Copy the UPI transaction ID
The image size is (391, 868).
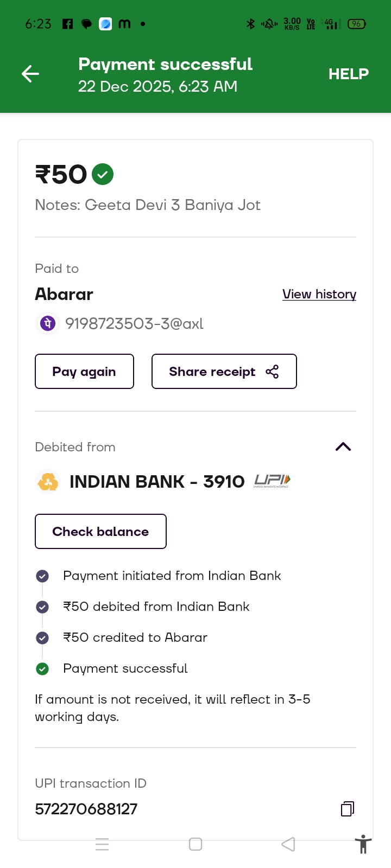click(347, 809)
